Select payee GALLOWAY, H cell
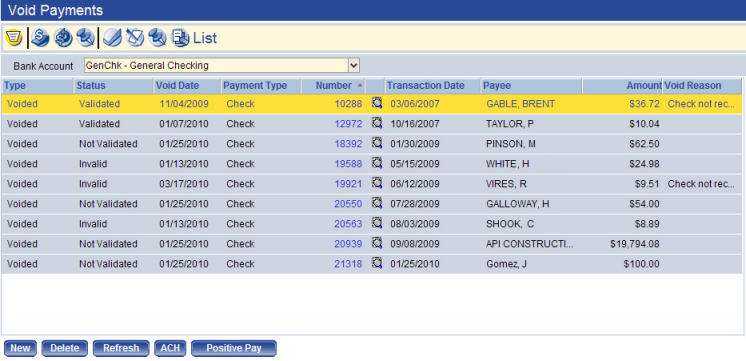 [x=518, y=204]
